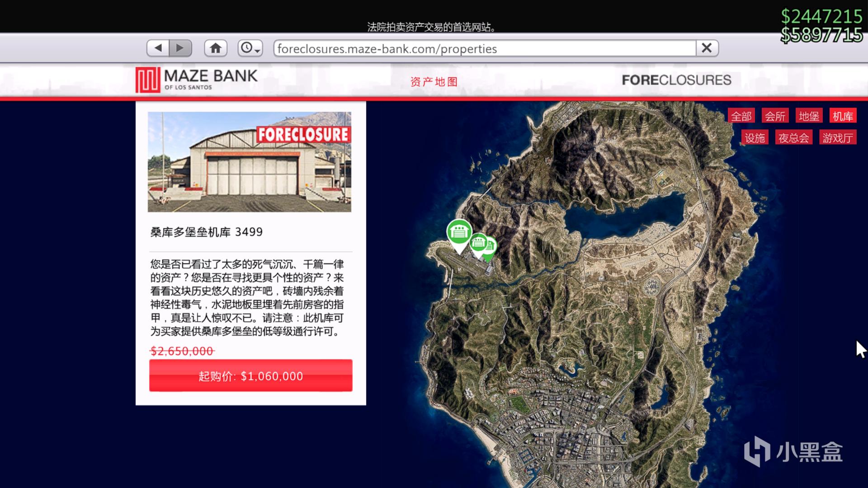The image size is (868, 488).
Task: Click the foreclosure hangar preview image
Action: coord(249,162)
